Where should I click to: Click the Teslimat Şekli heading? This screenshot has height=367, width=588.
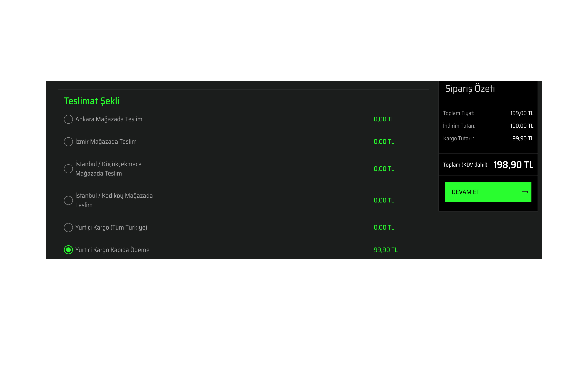(x=92, y=101)
